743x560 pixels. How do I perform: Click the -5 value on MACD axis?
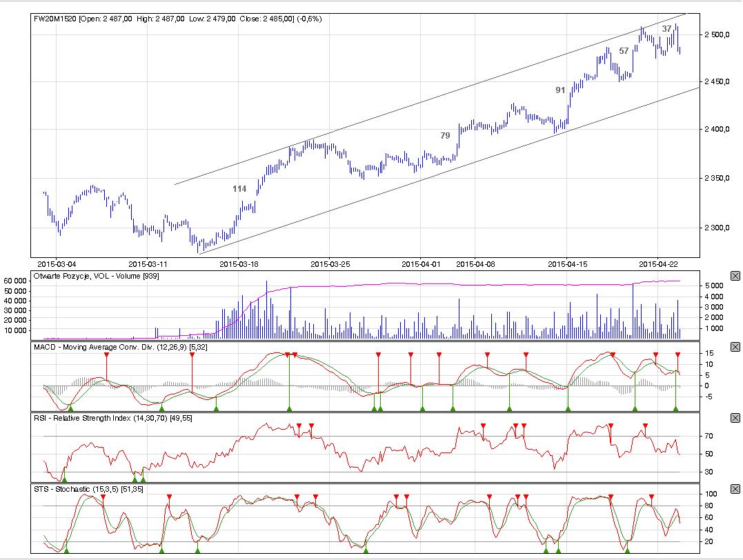[709, 397]
